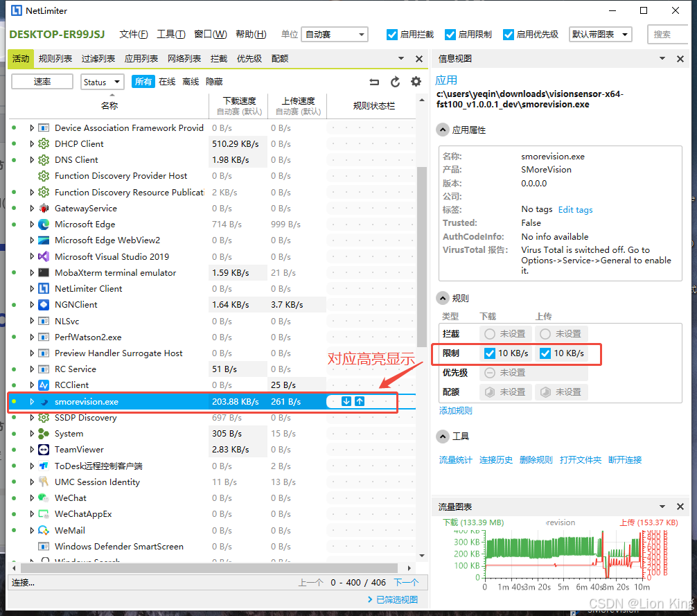Open the 单位 自动赛 dropdown

point(334,35)
